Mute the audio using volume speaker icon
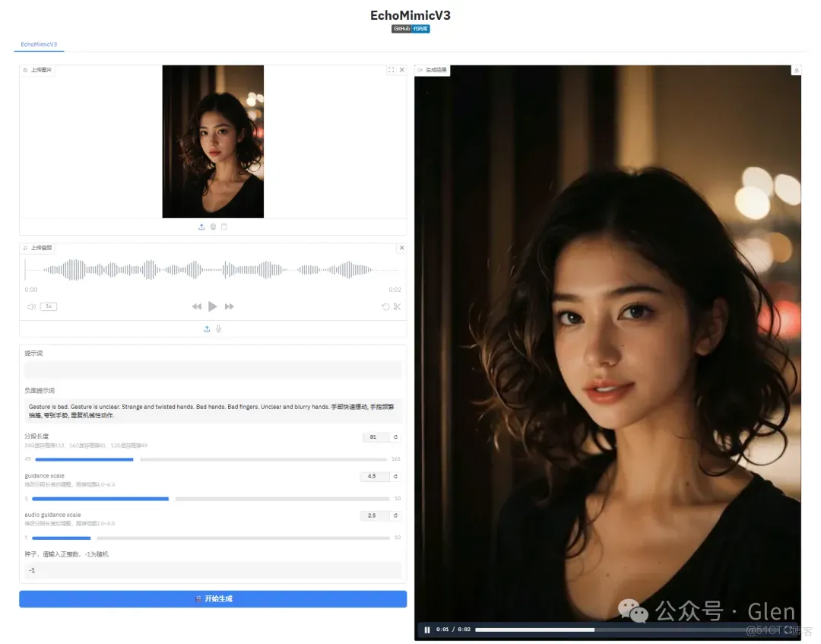This screenshot has width=821, height=644. tap(31, 306)
